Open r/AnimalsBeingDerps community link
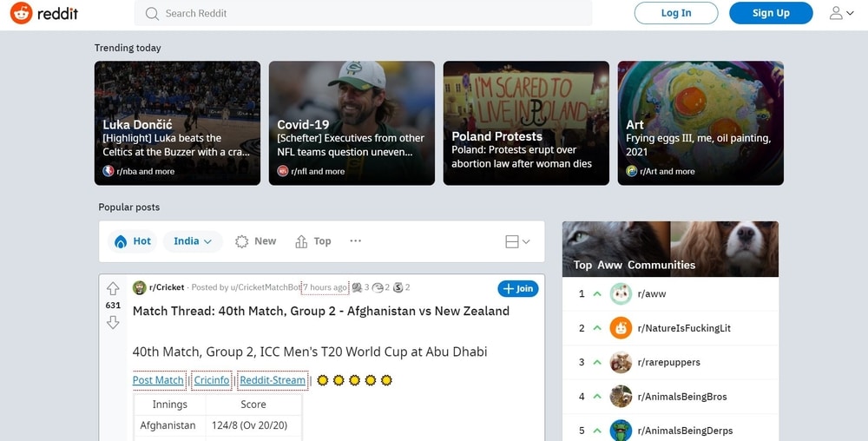The height and width of the screenshot is (441, 868). 686,431
